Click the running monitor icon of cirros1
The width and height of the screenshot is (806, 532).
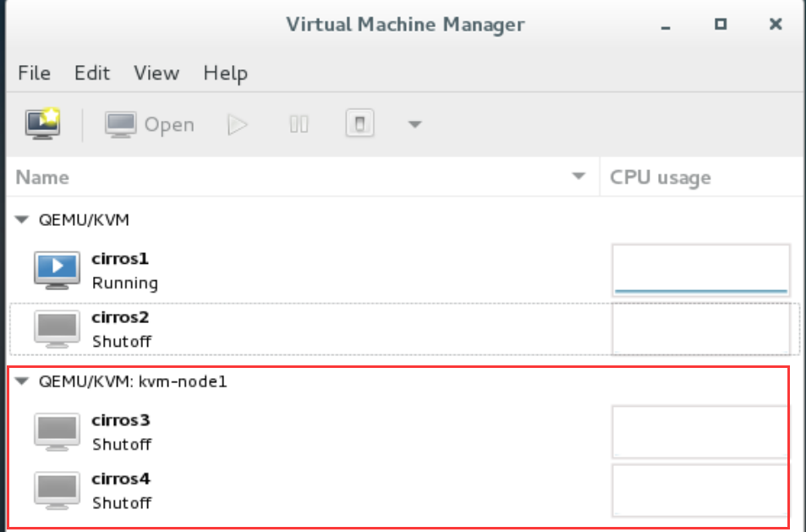[57, 271]
